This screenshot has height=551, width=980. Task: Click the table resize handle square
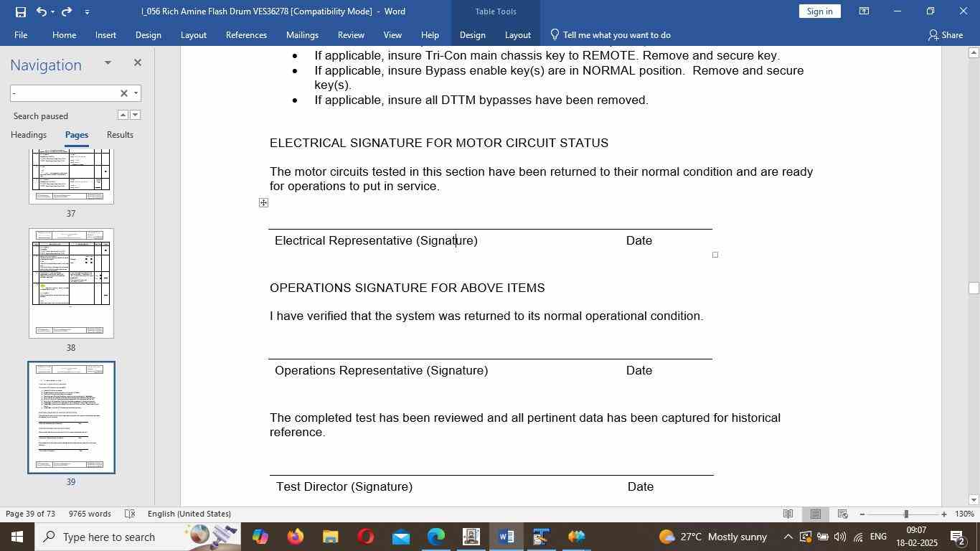[715, 255]
